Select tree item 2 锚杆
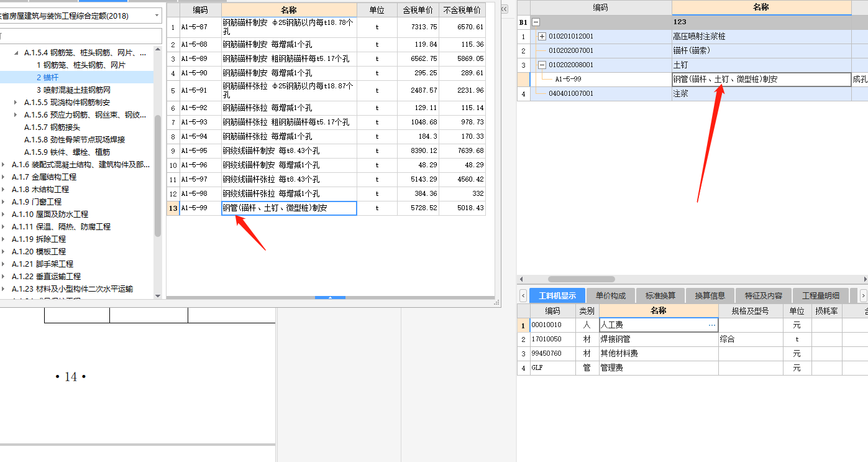 click(47, 77)
